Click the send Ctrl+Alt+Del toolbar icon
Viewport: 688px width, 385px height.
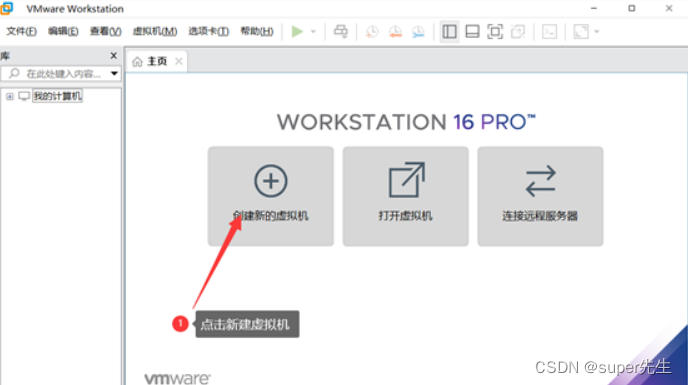point(340,31)
